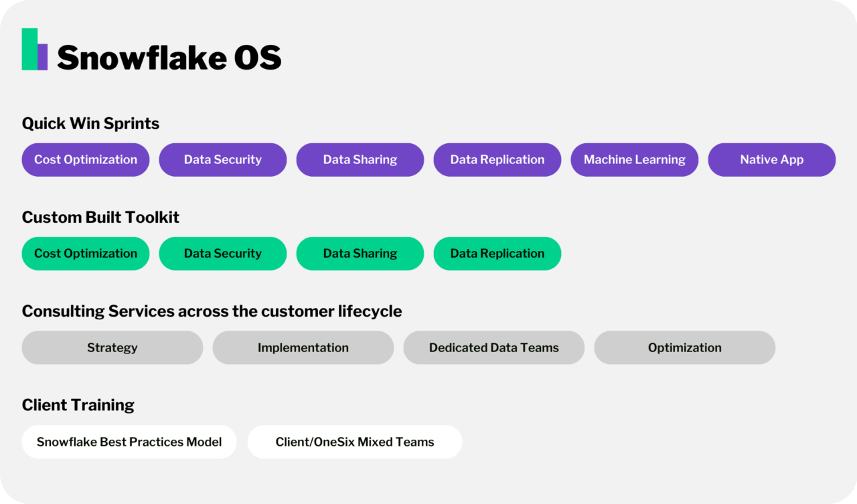857x504 pixels.
Task: Open the Native App sprint option
Action: coord(771,159)
